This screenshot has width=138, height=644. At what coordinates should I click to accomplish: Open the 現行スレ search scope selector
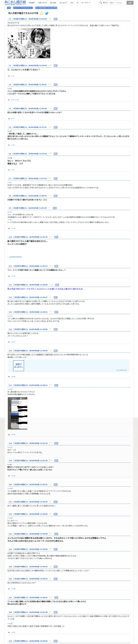pos(106,3)
